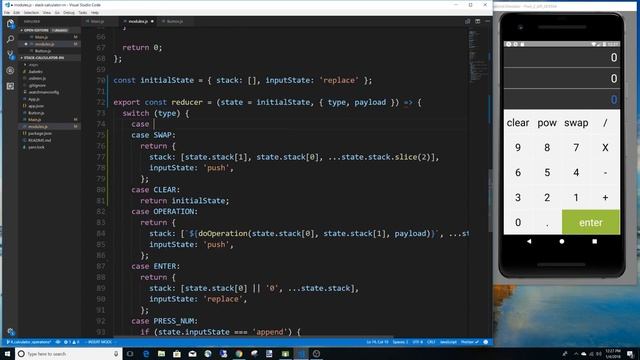
Task: Tap the divide (/) button on the calculator
Action: pos(605,122)
